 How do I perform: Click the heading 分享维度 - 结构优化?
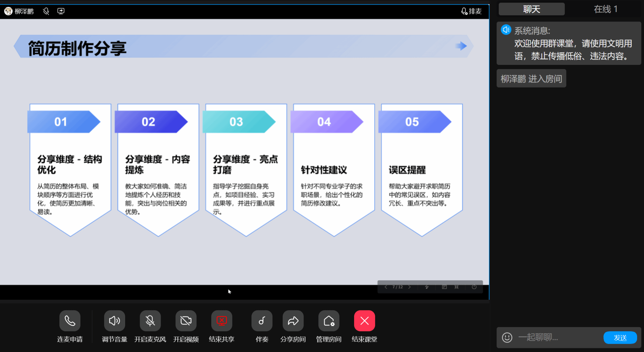(70, 164)
